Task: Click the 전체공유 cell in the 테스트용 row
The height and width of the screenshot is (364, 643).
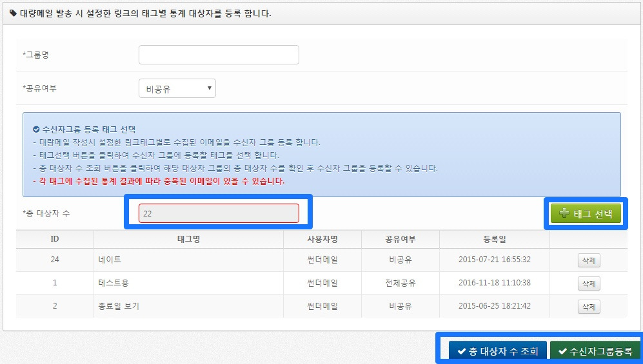Action: pos(401,283)
